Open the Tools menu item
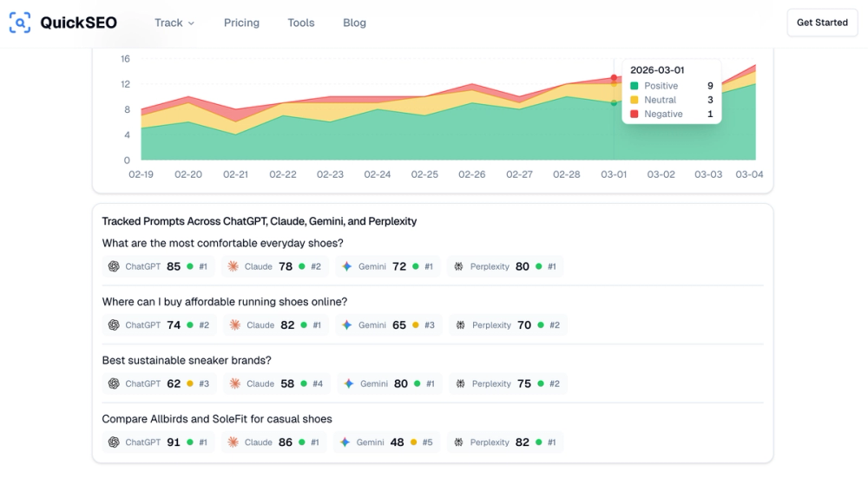This screenshot has width=868, height=485. pyautogui.click(x=300, y=23)
